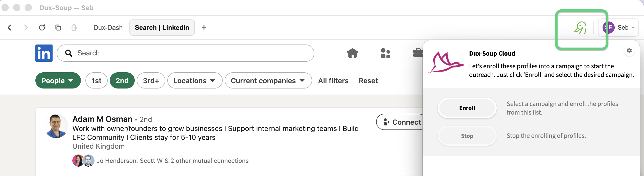
Task: Select the Search | LinkedIn tab
Action: [x=162, y=28]
